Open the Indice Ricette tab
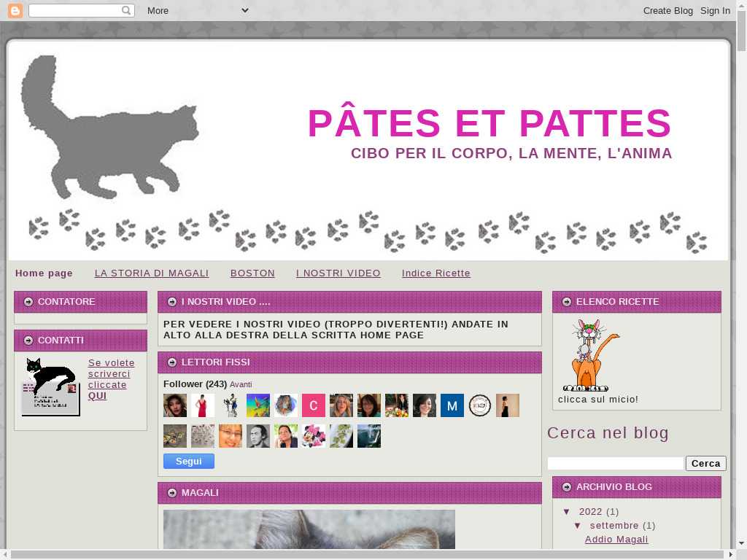Viewport: 747px width, 560px height. coord(436,273)
